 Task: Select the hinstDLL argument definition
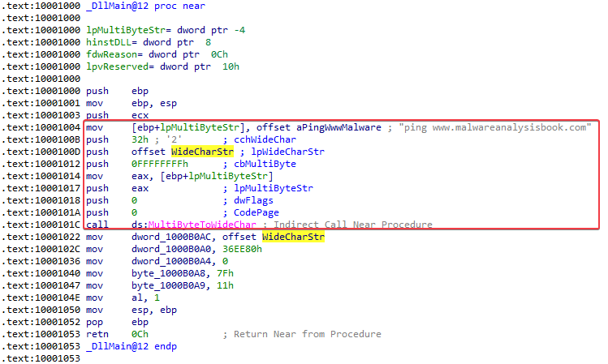pos(149,42)
